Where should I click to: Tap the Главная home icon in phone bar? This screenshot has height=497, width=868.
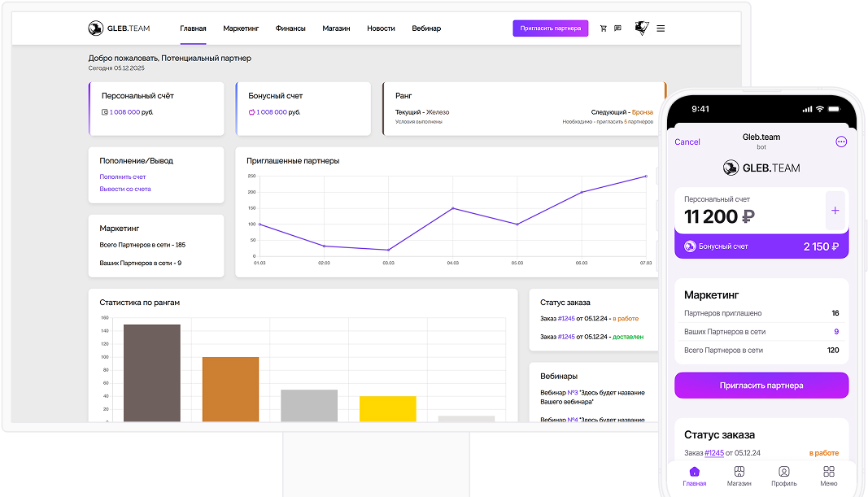(x=694, y=472)
